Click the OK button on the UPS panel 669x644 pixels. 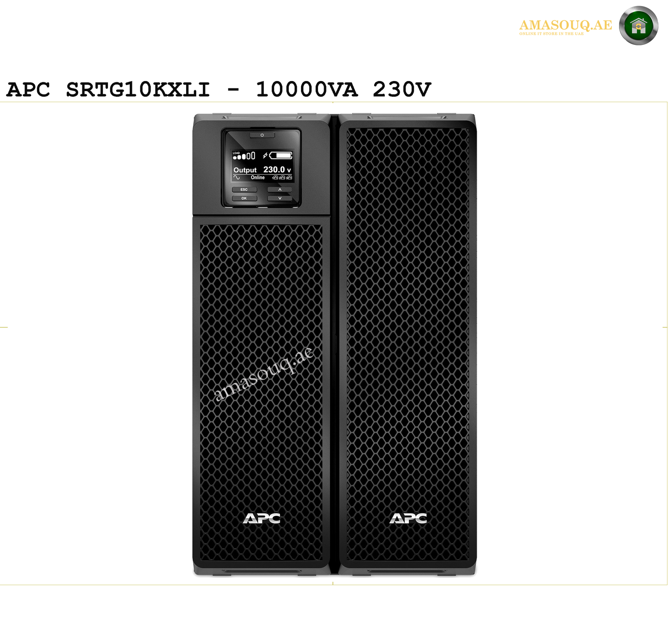244,198
